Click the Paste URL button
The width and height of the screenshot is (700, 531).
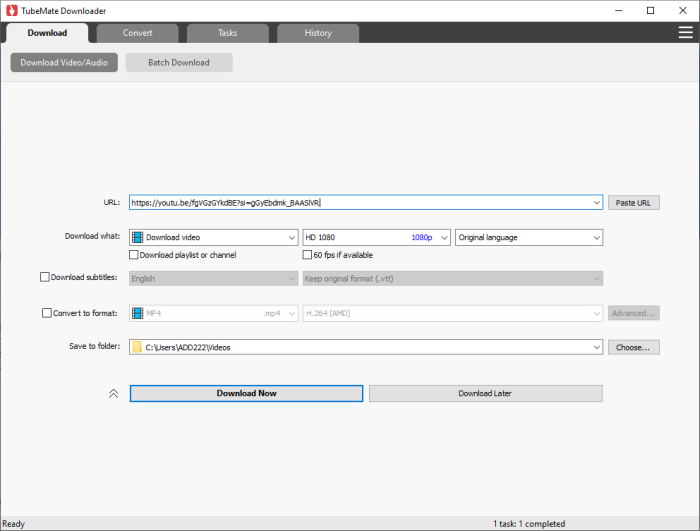pos(633,203)
